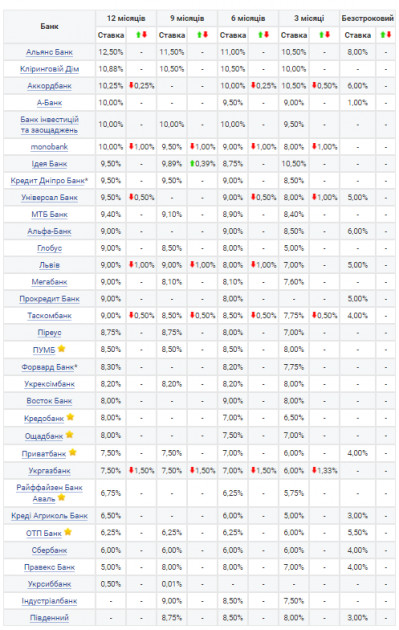Click the star beside Райффайзен Банк Аваль
Viewport: 399px width, 630px height.
(61, 497)
